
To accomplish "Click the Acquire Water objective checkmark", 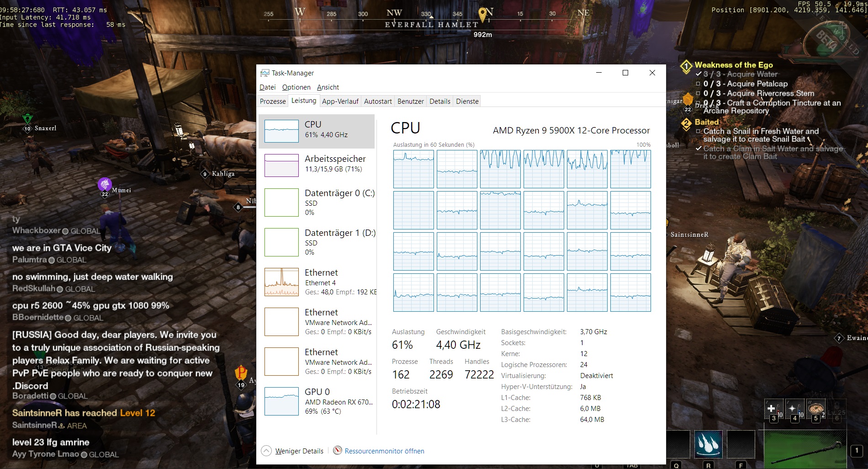I will 699,74.
